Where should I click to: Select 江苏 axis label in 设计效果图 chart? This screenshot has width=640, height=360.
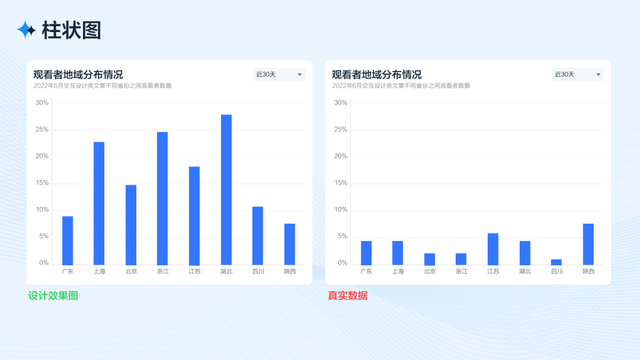coord(194,271)
